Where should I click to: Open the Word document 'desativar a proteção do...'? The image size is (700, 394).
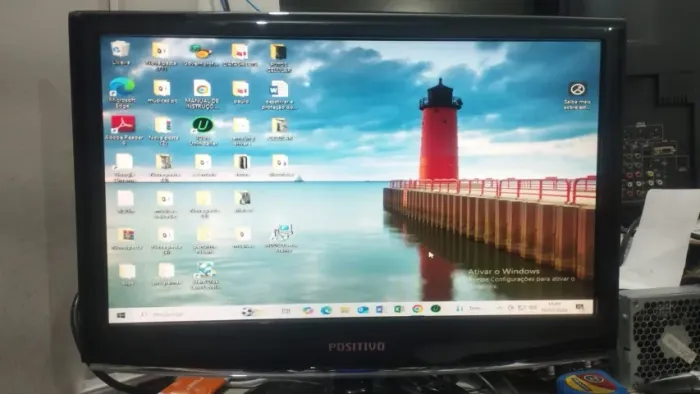tap(279, 94)
